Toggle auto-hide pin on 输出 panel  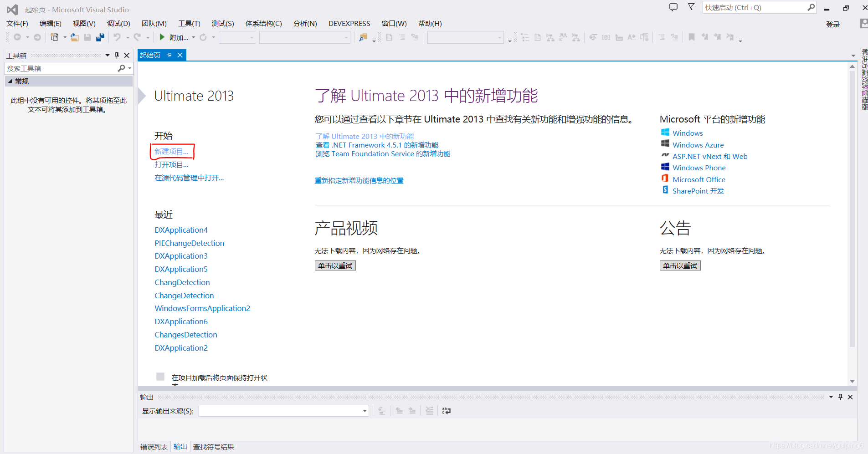click(x=841, y=397)
